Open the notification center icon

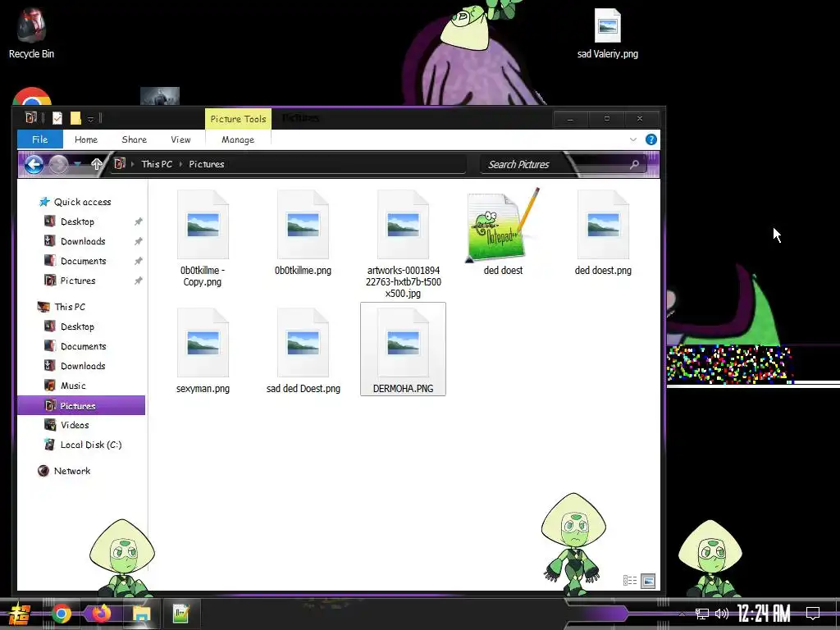(813, 614)
